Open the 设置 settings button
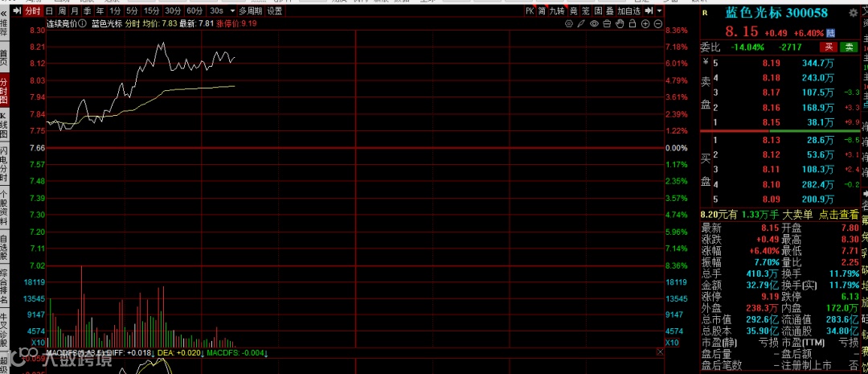 pyautogui.click(x=275, y=11)
